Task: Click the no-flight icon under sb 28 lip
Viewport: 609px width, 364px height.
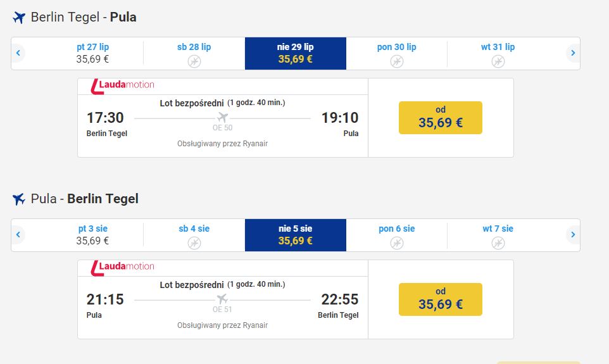Action: [194, 61]
